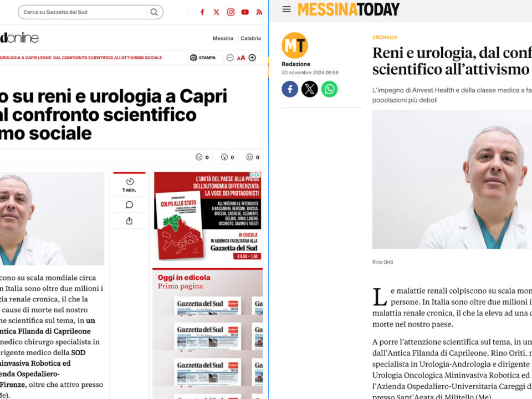Open the YouTube icon in header
This screenshot has width=532, height=399.
(x=245, y=12)
